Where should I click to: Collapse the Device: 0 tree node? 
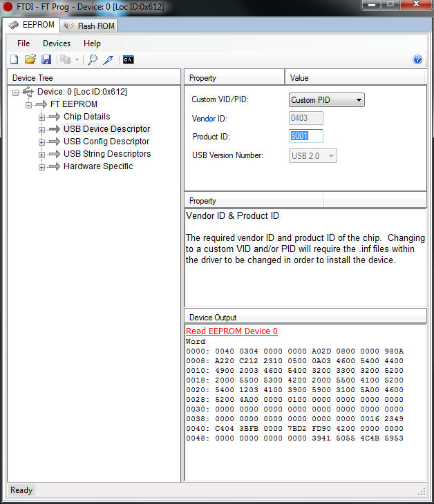pos(15,93)
